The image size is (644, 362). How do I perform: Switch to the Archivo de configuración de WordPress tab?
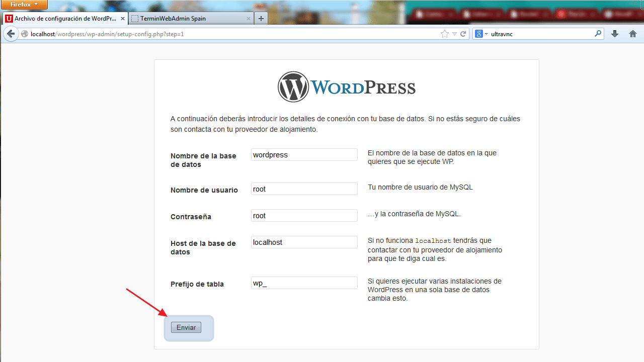(65, 19)
